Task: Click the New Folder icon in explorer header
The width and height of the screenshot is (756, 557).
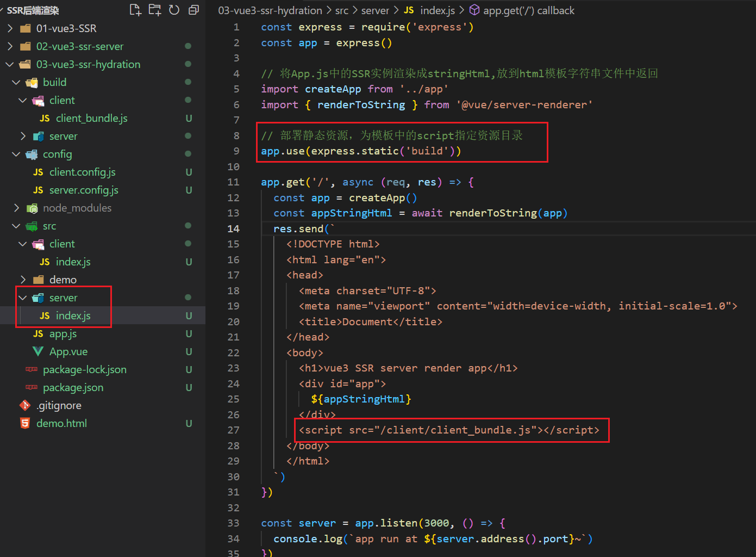Action: [155, 10]
